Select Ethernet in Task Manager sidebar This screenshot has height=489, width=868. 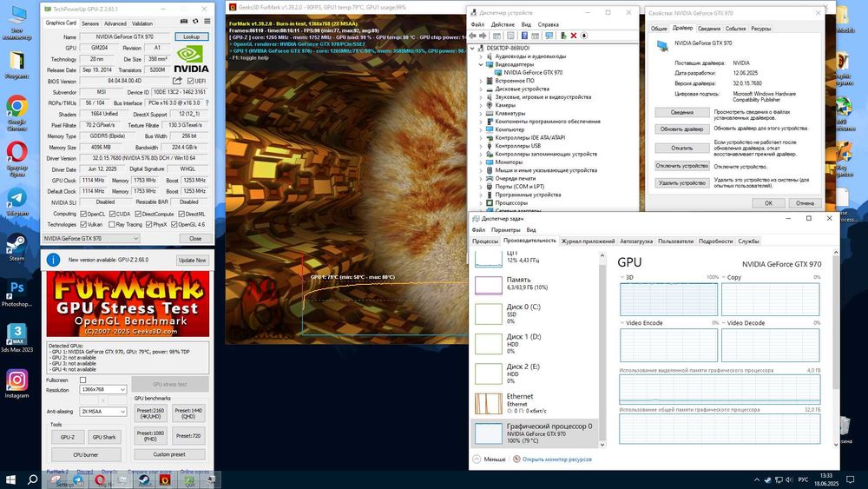[x=535, y=404]
